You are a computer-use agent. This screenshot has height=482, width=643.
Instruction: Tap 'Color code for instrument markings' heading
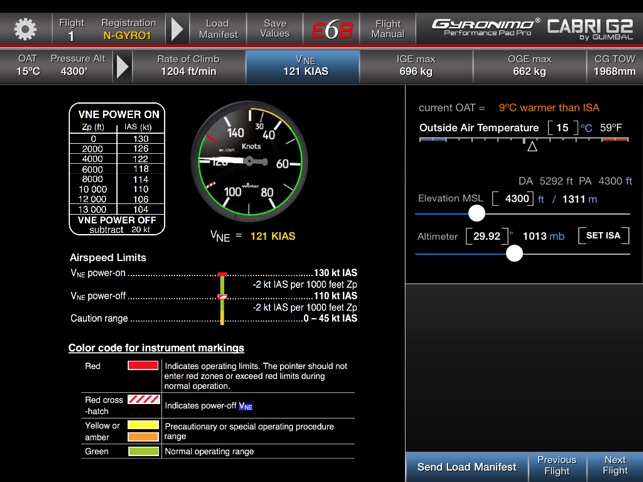(156, 348)
